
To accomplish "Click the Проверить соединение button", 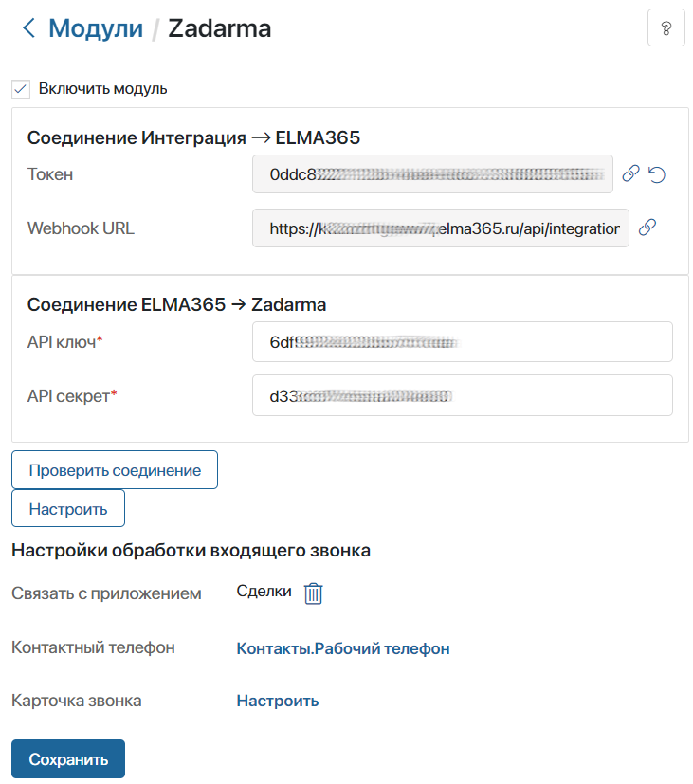I will coord(115,470).
